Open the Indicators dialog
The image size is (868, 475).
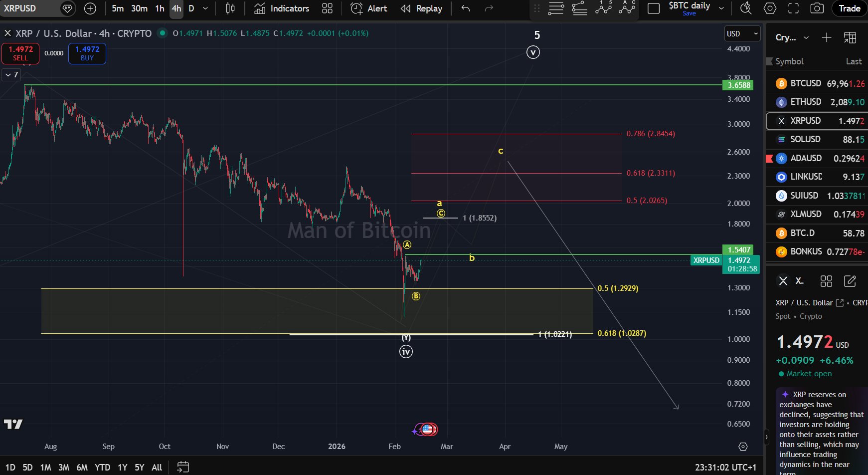tap(282, 8)
